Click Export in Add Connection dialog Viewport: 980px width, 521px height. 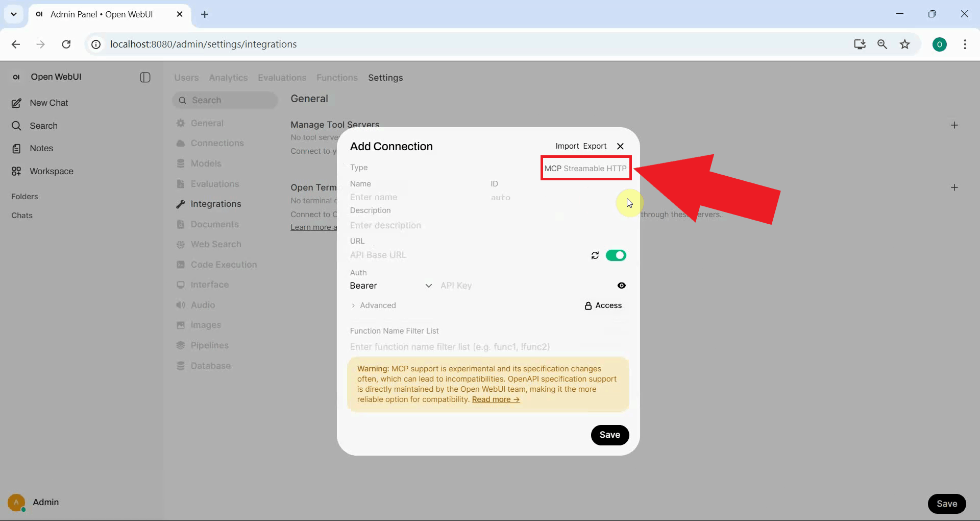[595, 146]
